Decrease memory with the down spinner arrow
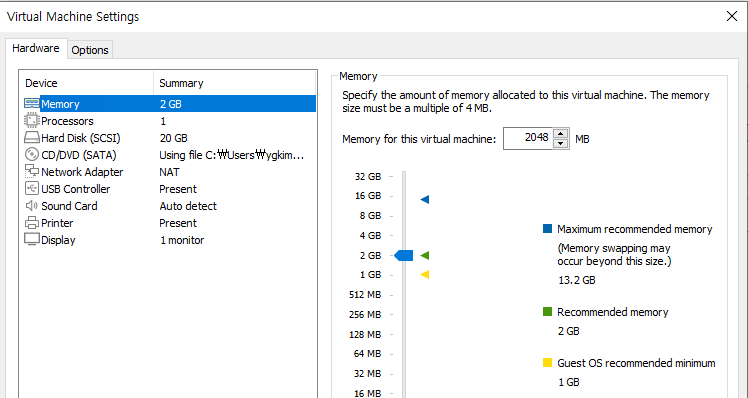748x398 pixels. (x=561, y=144)
